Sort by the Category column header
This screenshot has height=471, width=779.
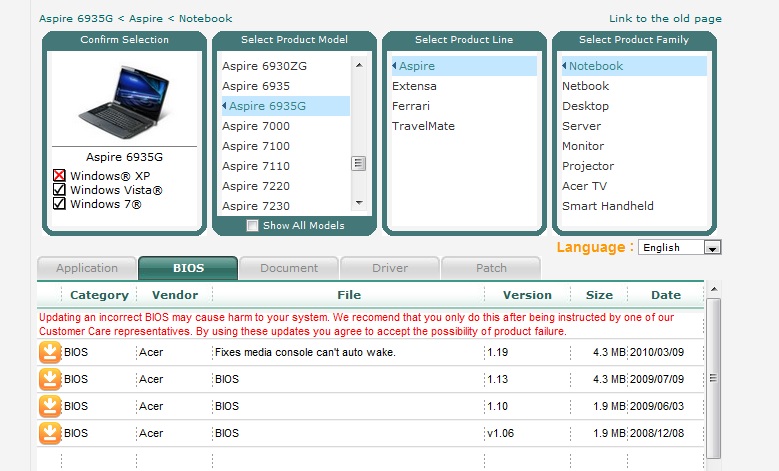pos(99,295)
